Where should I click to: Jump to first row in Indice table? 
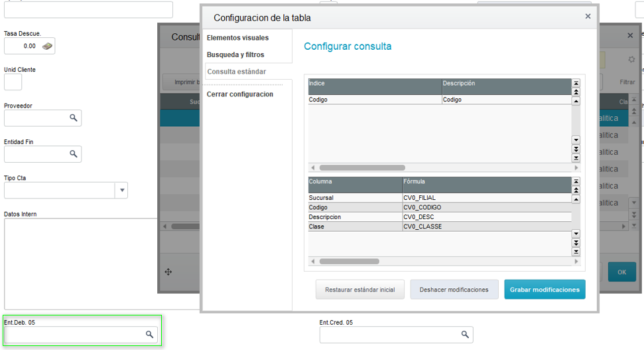[576, 83]
